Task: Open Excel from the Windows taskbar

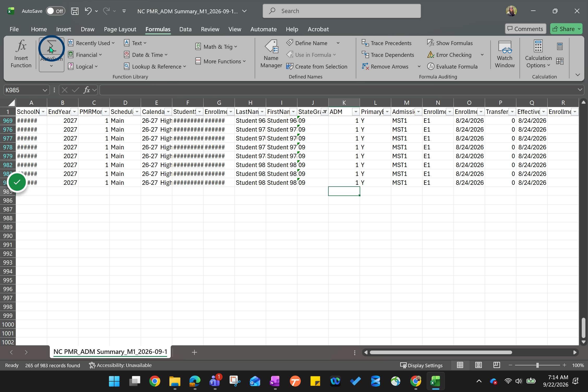Action: tap(436, 381)
